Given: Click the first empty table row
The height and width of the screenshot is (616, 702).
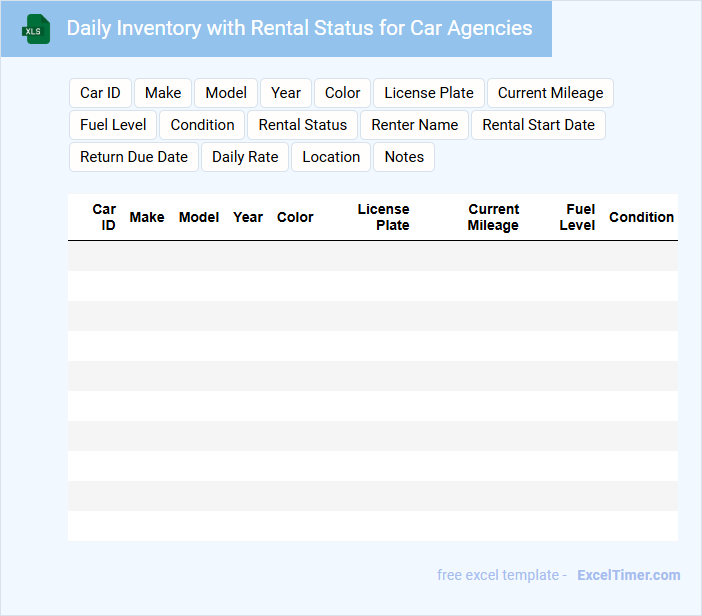Looking at the screenshot, I should coord(372,256).
